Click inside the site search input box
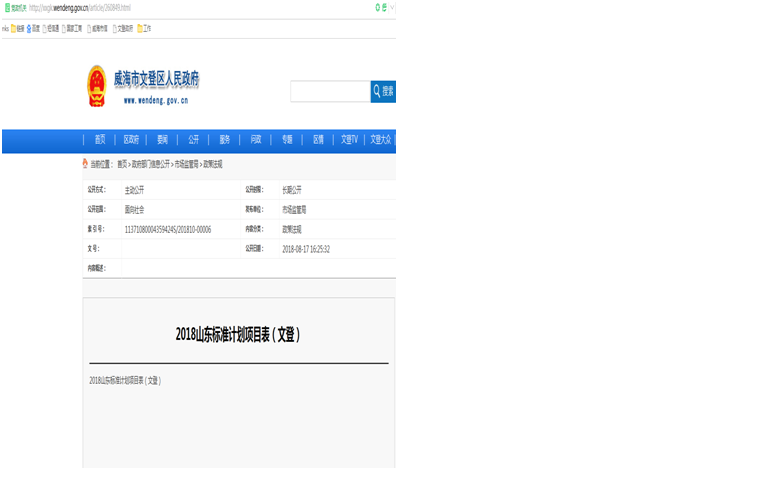771x493 pixels. click(330, 91)
